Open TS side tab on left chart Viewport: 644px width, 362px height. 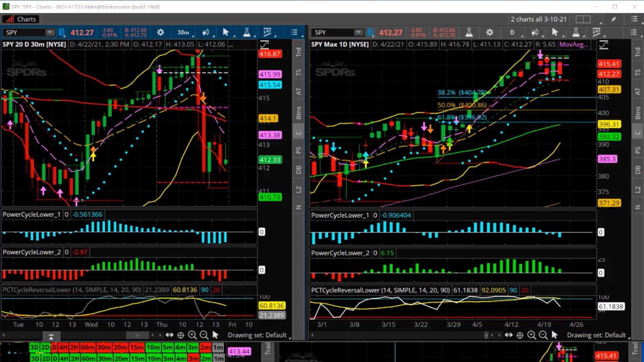tap(298, 72)
